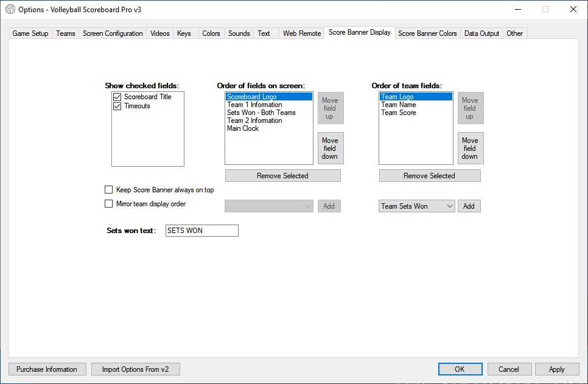Click the Import Options From v2 button
The height and width of the screenshot is (384, 588).
136,369
